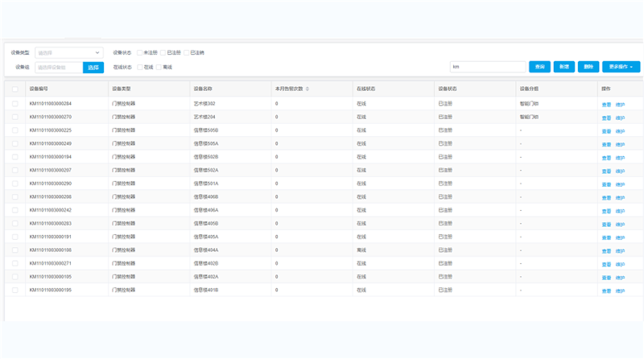Image resolution: width=644 pixels, height=359 pixels.
Task: Select the row checkbox for KM11011003000207
Action: click(15, 170)
